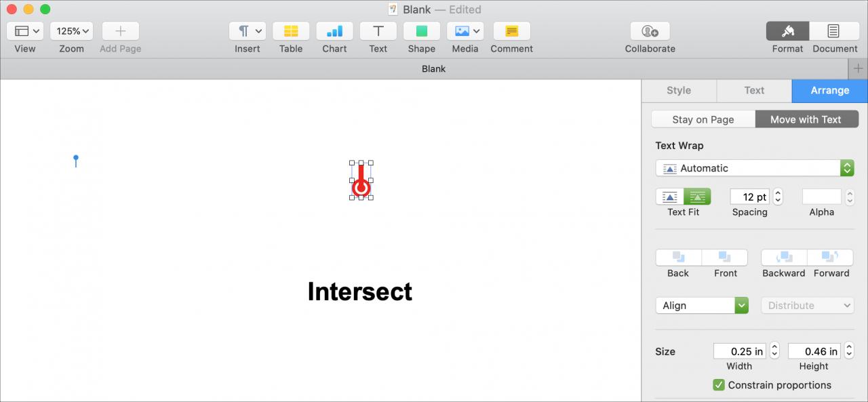Screen dimensions: 868x402
Task: Open the Shape picker
Action: coord(422,31)
